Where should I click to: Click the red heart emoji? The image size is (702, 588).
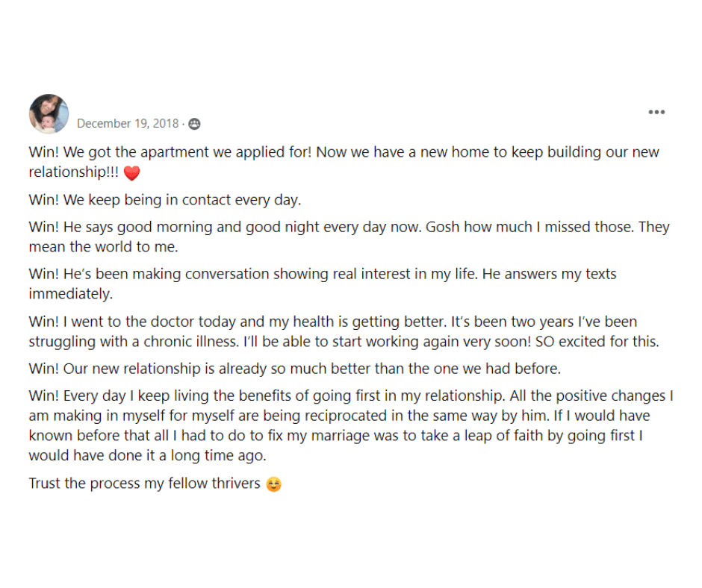click(x=131, y=172)
